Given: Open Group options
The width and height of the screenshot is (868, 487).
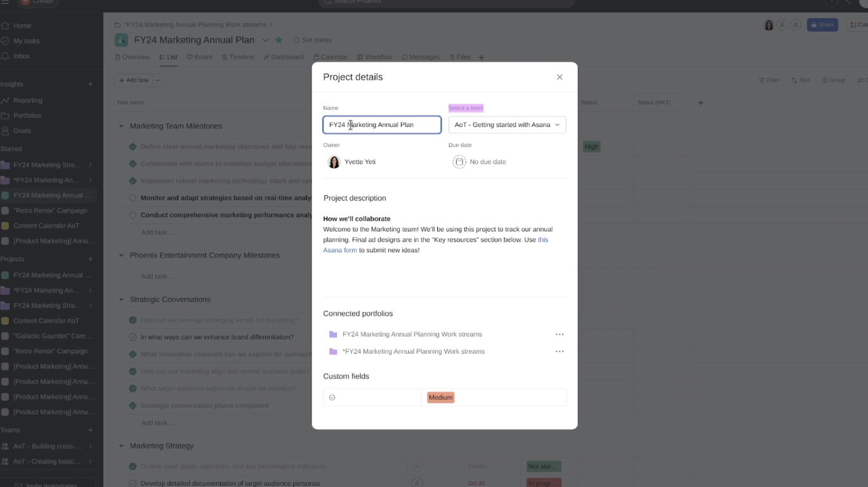Looking at the screenshot, I should coord(834,81).
